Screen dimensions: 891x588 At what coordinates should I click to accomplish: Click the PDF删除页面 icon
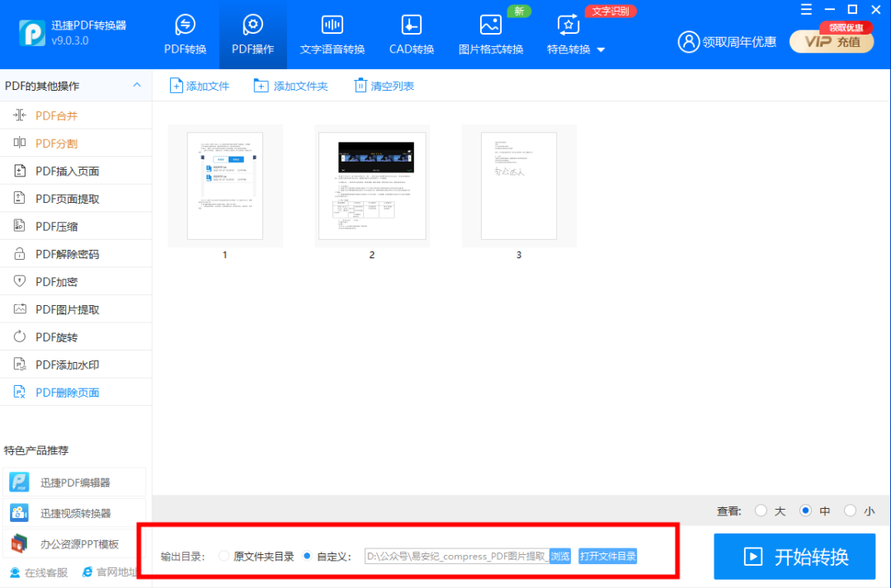tap(19, 392)
